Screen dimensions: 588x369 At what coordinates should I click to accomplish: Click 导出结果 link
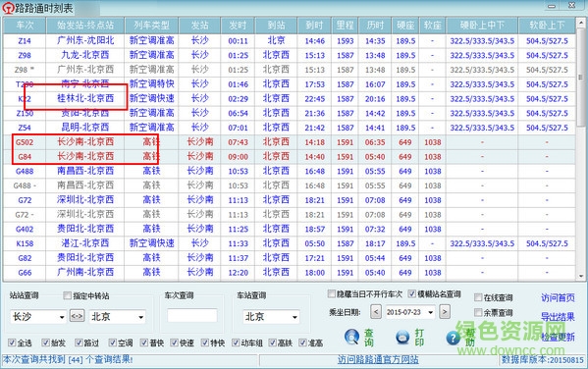pyautogui.click(x=558, y=317)
